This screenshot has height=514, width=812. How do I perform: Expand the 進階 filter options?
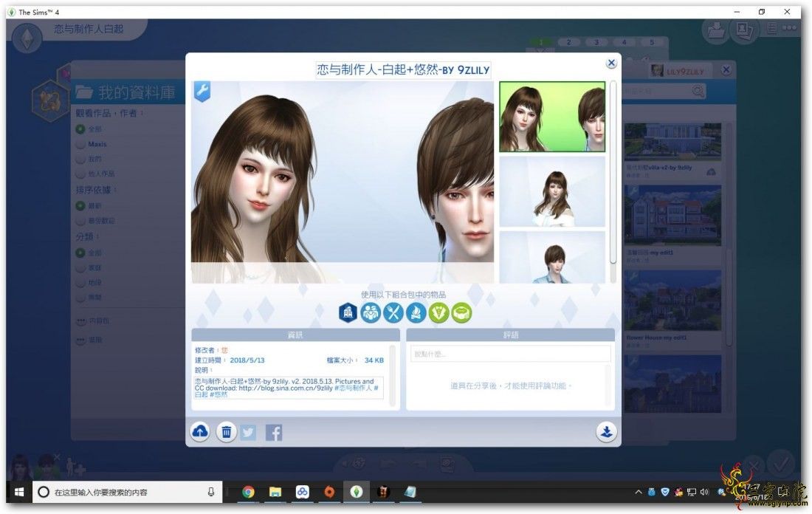[x=80, y=340]
